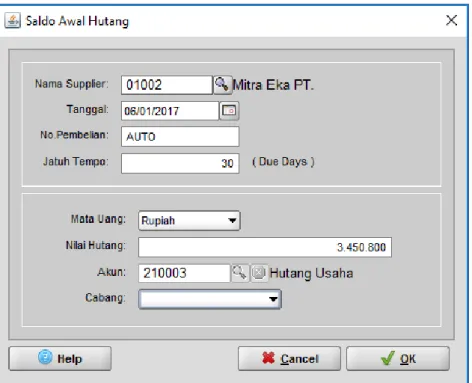Image resolution: width=472 pixels, height=383 pixels.
Task: Clear the Akun field with the X icon
Action: click(x=259, y=273)
